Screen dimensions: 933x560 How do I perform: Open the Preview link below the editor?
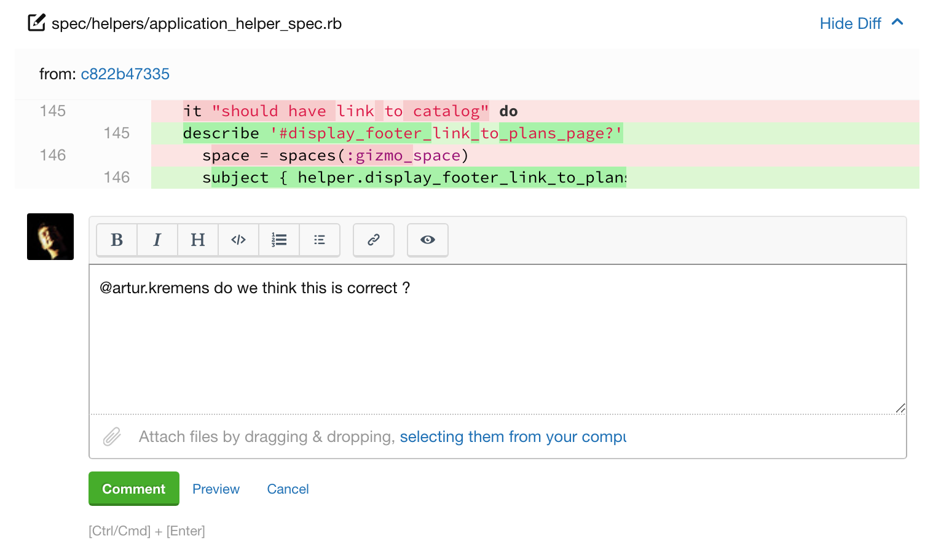click(216, 489)
